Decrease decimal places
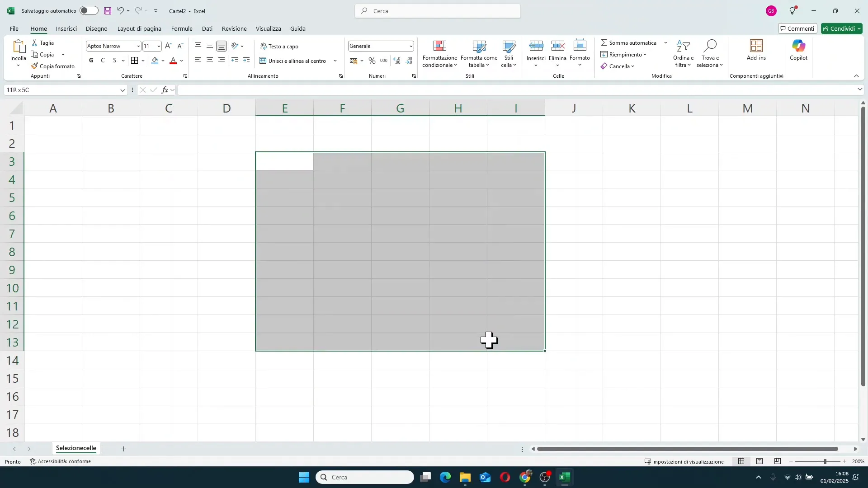 (409, 61)
